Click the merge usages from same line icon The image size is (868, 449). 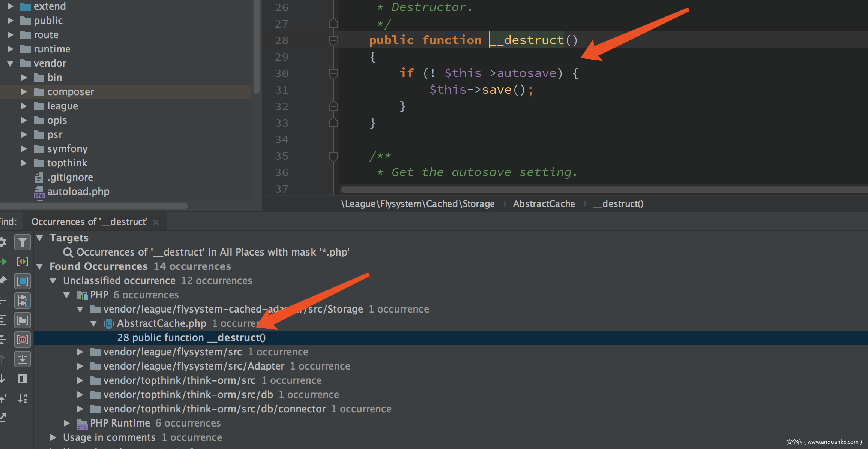point(22,262)
